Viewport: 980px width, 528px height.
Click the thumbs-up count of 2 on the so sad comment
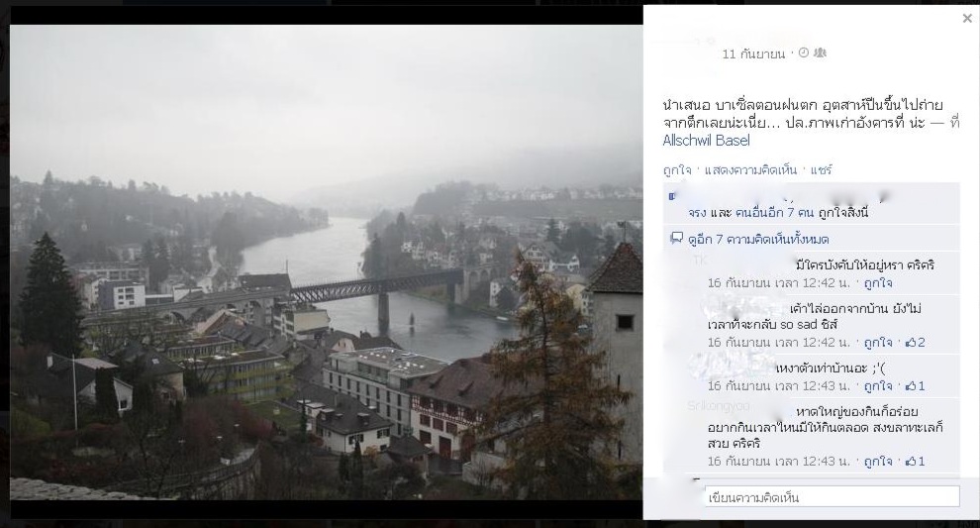(916, 343)
